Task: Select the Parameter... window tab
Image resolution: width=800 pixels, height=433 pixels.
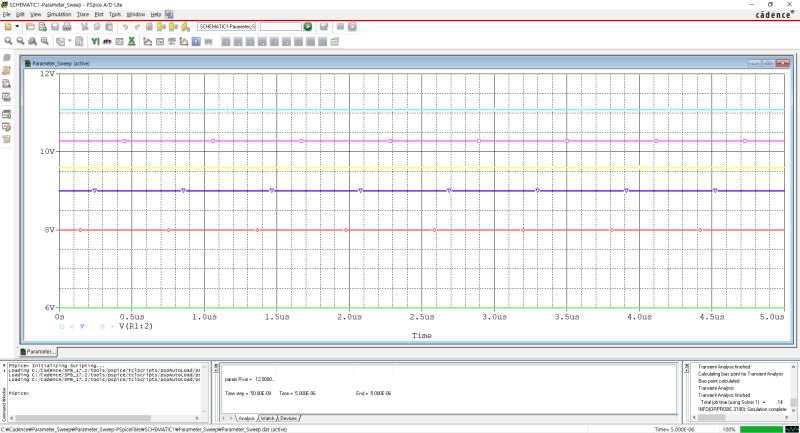Action: point(38,351)
